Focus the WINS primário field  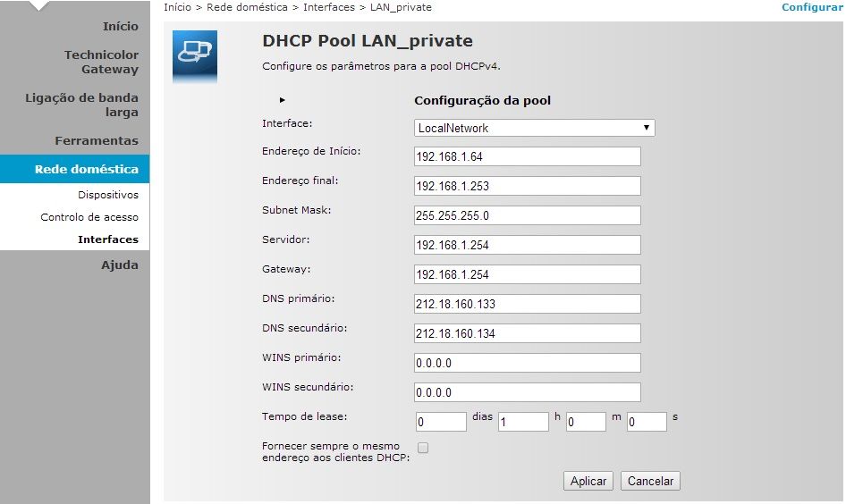[527, 363]
